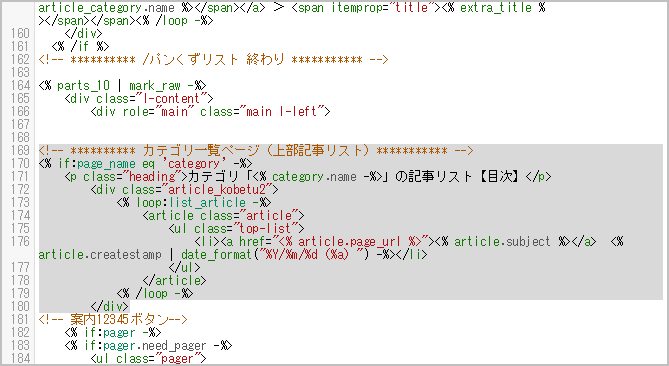Click the article.createstamp date_format line
Image resolution: width=669 pixels, height=366 pixels.
pyautogui.click(x=233, y=255)
